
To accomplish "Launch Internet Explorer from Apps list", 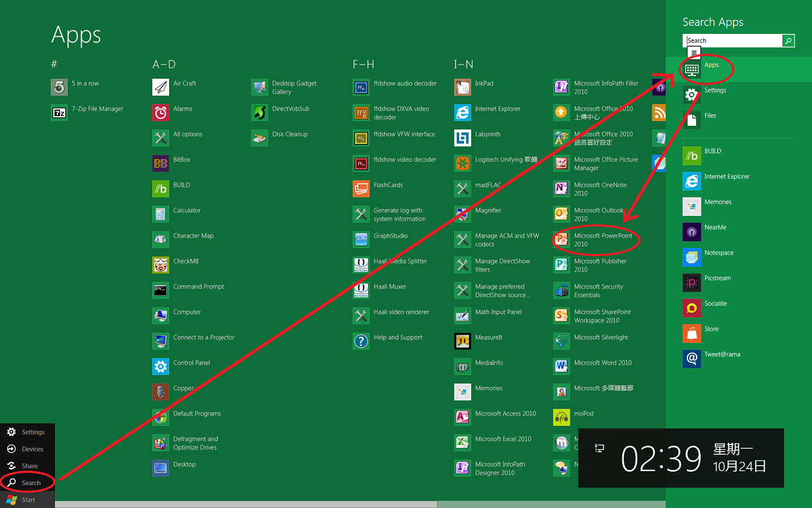I will [487, 112].
